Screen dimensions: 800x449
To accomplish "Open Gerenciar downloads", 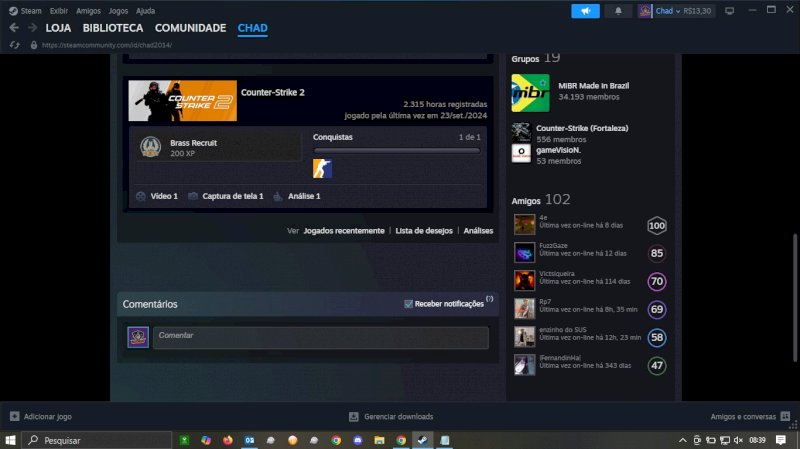I will tap(391, 416).
